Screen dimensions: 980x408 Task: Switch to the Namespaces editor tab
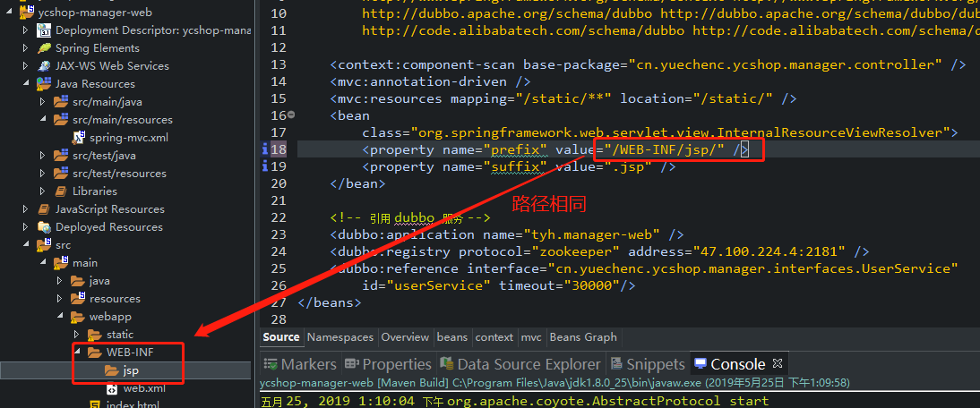(340, 337)
